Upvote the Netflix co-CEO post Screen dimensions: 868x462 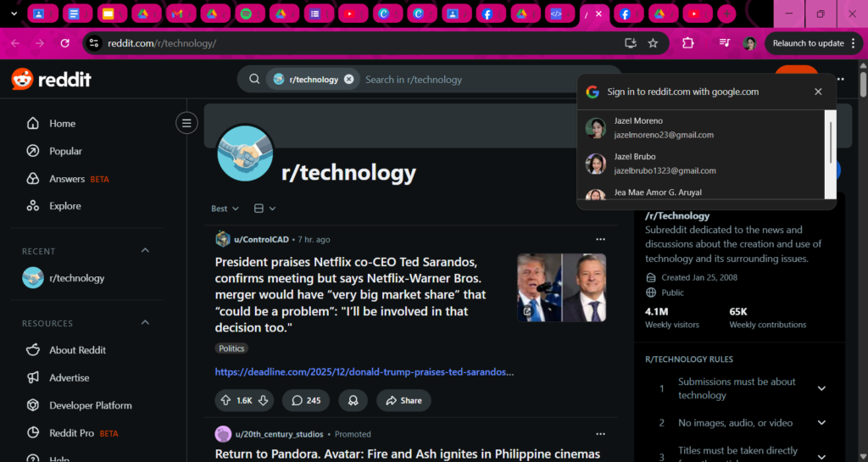[x=225, y=400]
